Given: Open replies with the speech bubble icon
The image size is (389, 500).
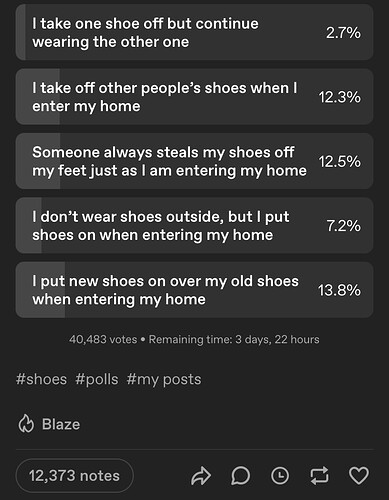Looking at the screenshot, I should coord(240,476).
